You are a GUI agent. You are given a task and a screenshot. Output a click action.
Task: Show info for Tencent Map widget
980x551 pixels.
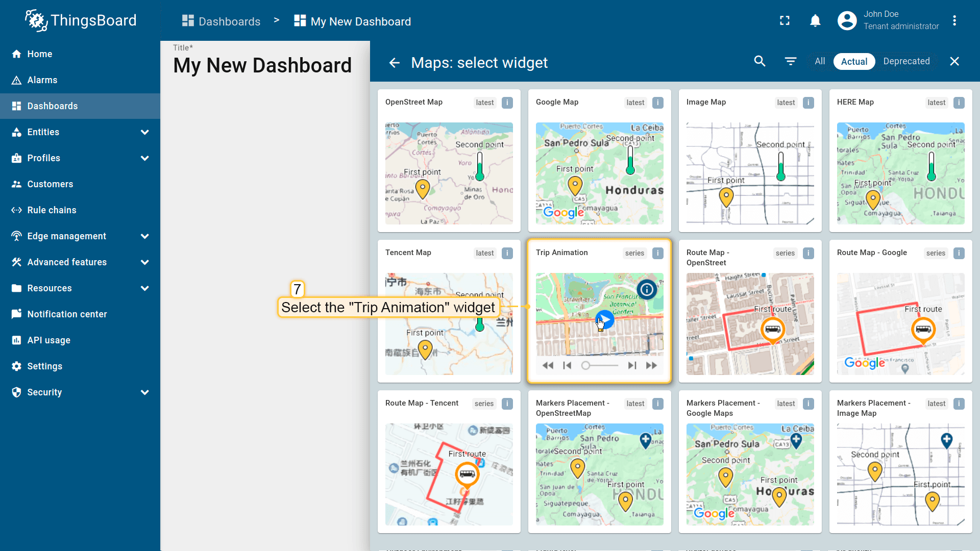pos(507,253)
